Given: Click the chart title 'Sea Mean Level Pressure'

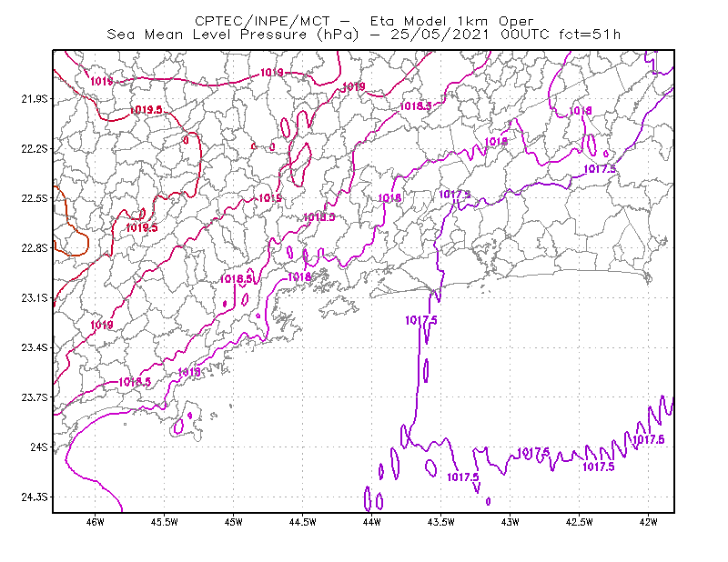Looking at the screenshot, I should point(207,35).
